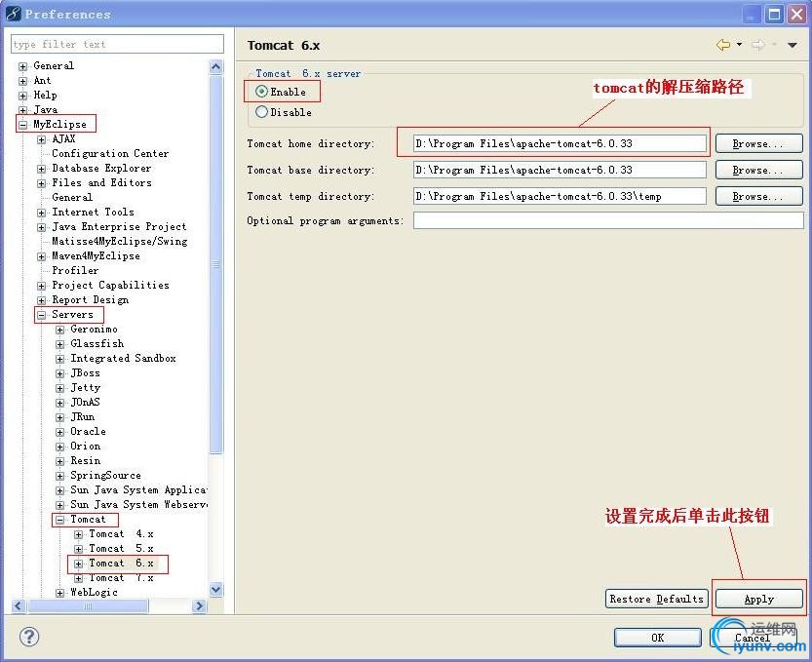Select Geronimo server item

[x=94, y=329]
